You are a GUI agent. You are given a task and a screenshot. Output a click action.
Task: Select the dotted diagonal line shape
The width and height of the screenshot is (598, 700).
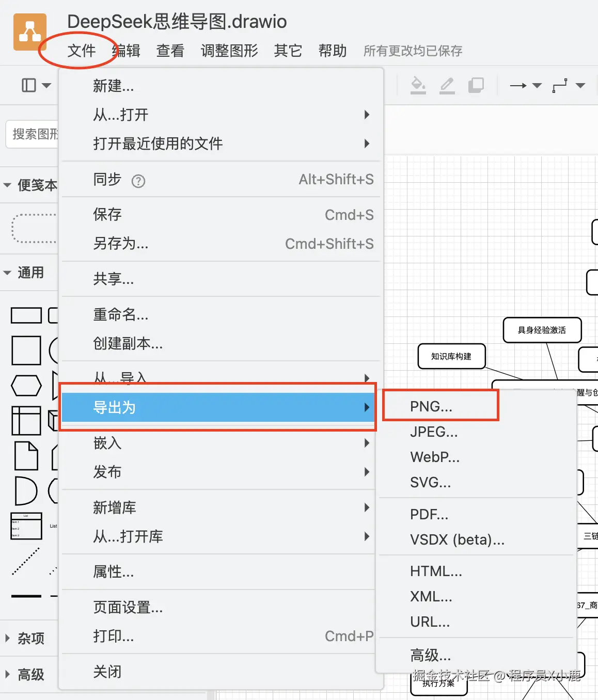(x=26, y=561)
